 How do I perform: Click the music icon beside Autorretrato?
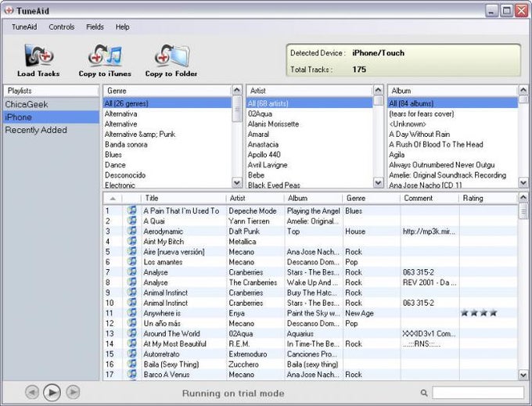coord(131,354)
